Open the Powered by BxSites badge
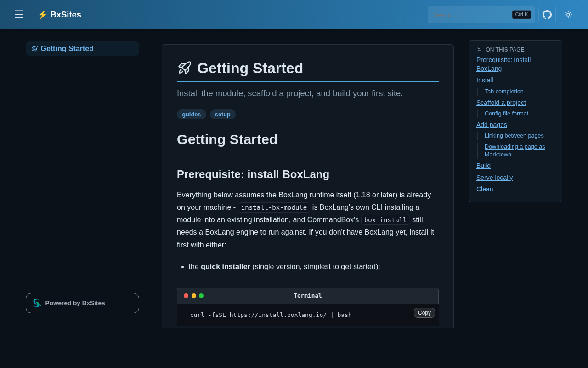Viewport: 588px width, 368px height. 82,303
